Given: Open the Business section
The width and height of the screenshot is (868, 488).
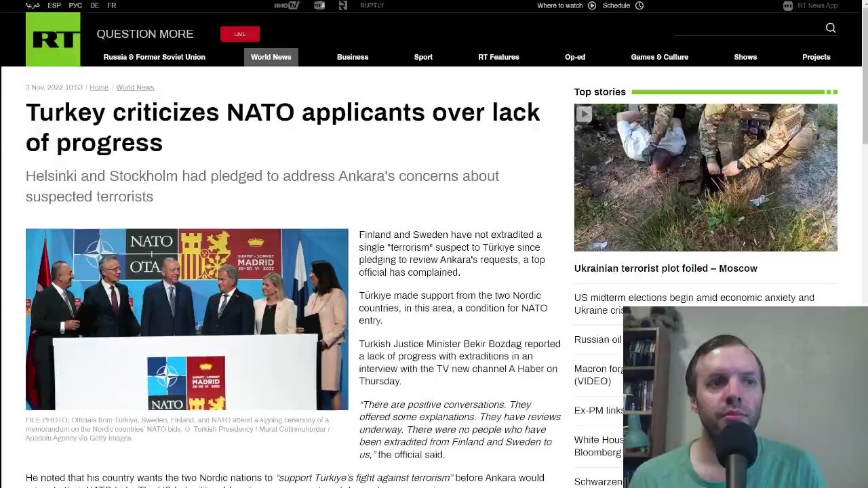Looking at the screenshot, I should tap(353, 57).
